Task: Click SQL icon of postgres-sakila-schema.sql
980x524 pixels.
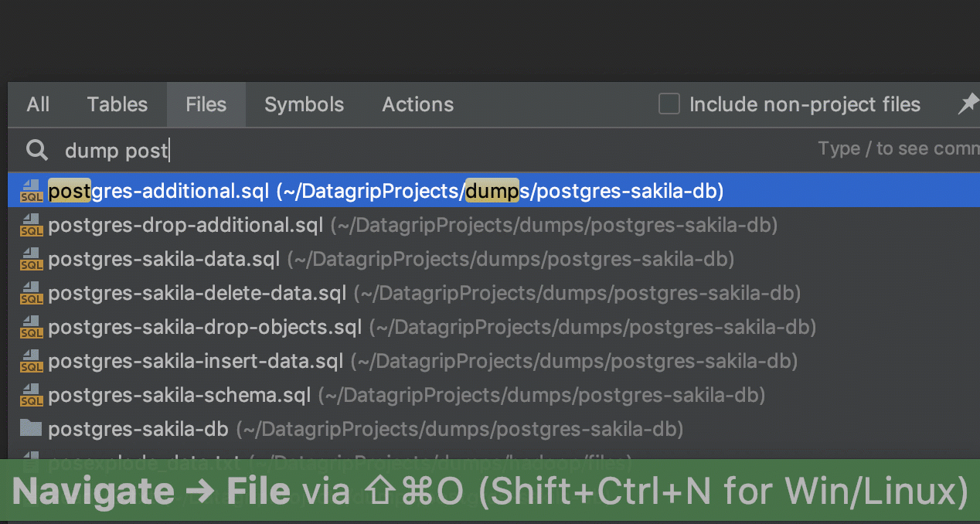Action: (x=32, y=395)
